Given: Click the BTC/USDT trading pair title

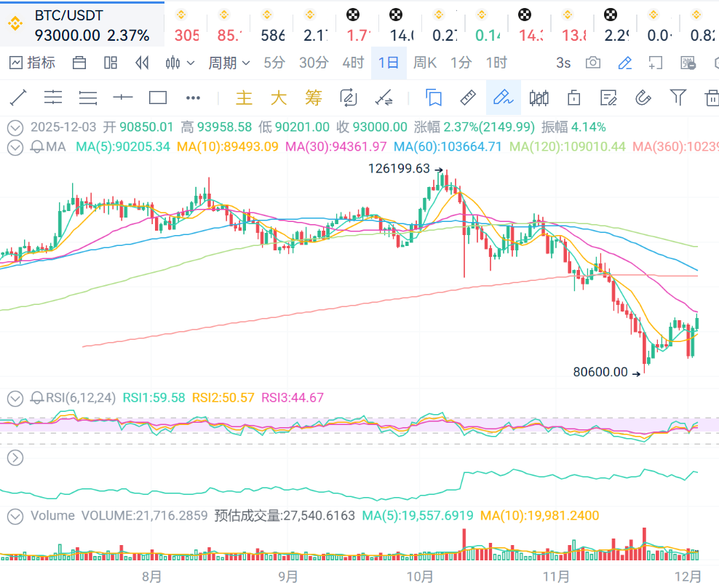Looking at the screenshot, I should [x=69, y=15].
